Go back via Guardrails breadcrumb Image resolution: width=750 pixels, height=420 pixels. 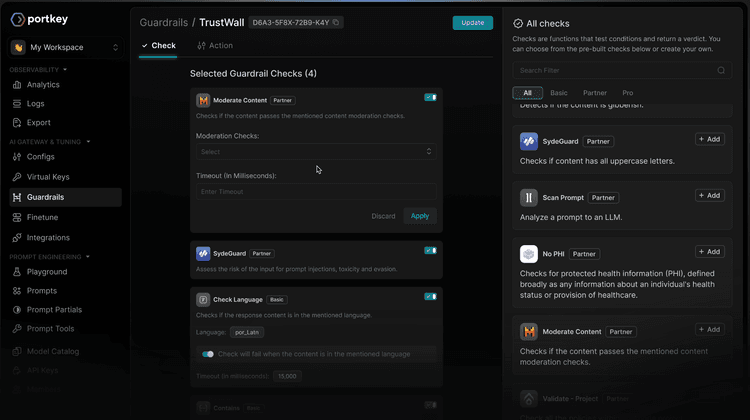(x=164, y=22)
